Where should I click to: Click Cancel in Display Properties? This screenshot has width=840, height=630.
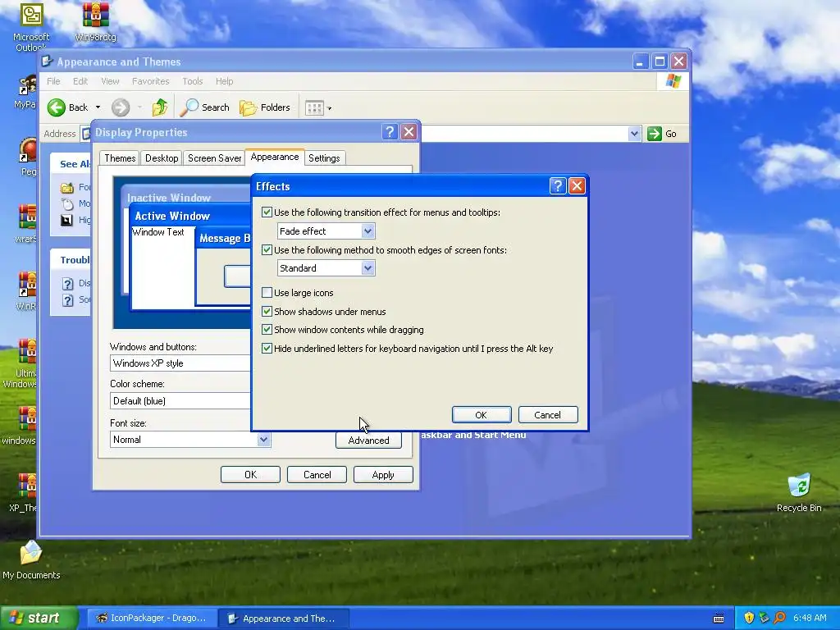317,475
